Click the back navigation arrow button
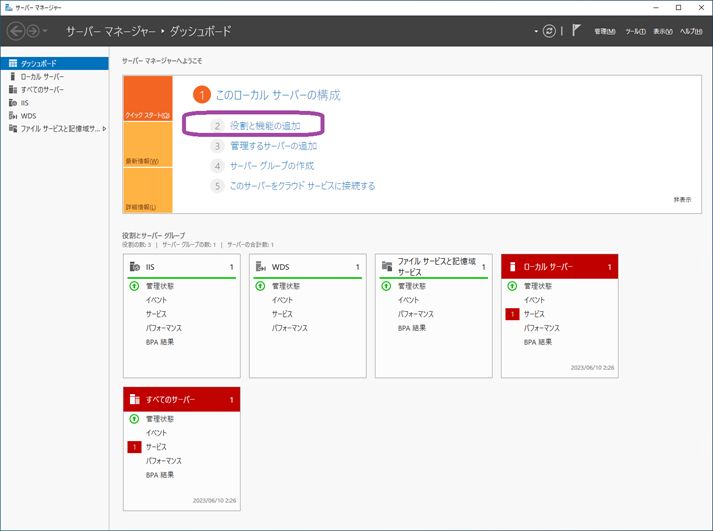Viewport: 713px width, 531px height. tap(16, 31)
